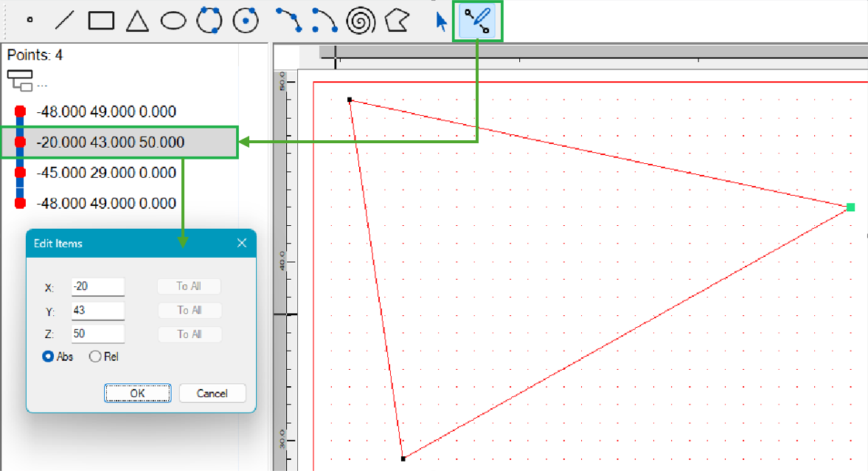Viewport: 868px width, 471px height.
Task: Select the Point drawing tool
Action: coord(30,20)
